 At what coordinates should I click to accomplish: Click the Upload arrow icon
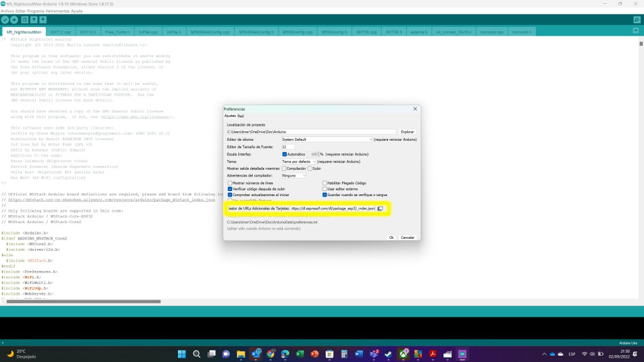(x=14, y=20)
